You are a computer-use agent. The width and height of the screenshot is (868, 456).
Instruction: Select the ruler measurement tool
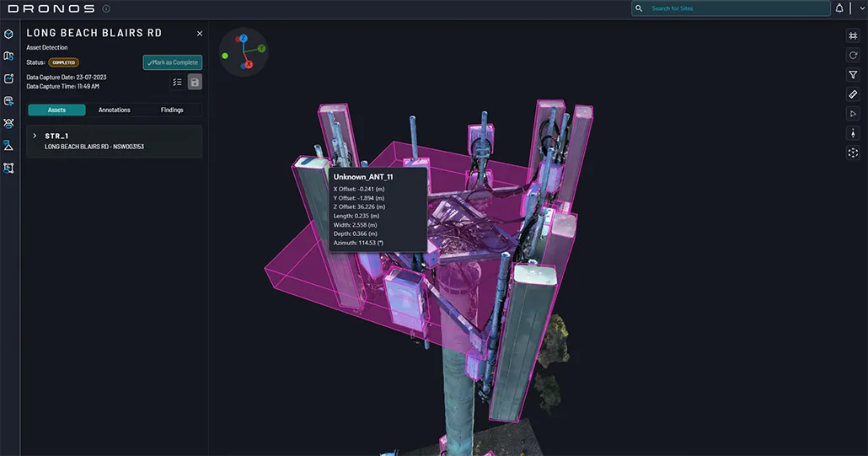pyautogui.click(x=853, y=94)
